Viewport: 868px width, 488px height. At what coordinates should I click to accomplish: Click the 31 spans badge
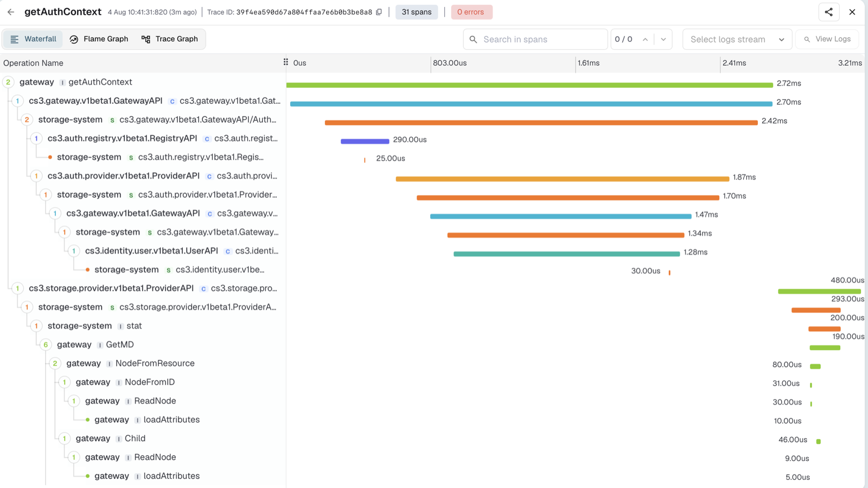(x=417, y=12)
